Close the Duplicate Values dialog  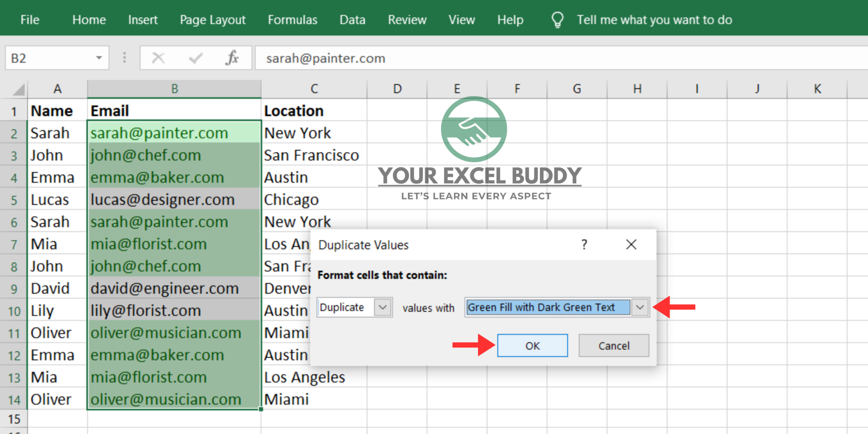(631, 245)
